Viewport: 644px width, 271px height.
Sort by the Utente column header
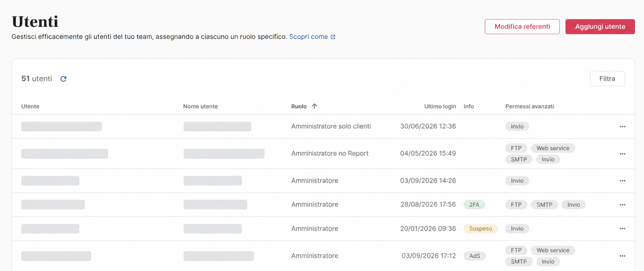(30, 106)
